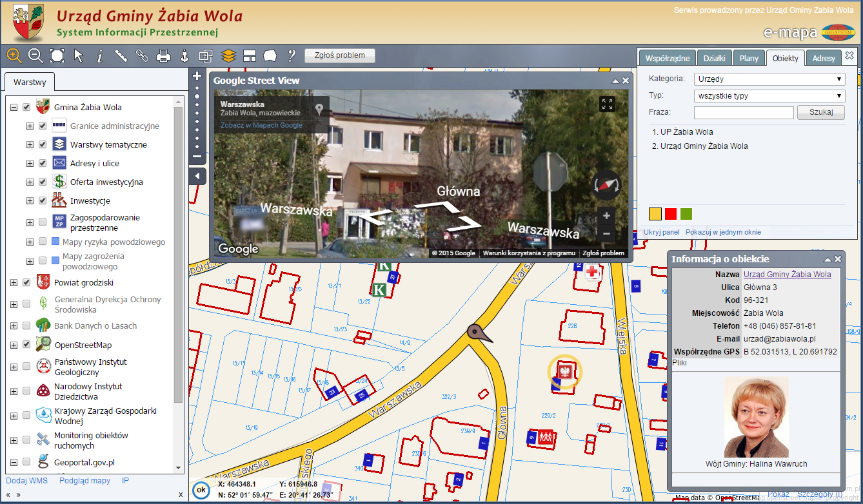Expand the Monitoring obiektów ruchomych node
The image size is (863, 504).
pyautogui.click(x=14, y=440)
